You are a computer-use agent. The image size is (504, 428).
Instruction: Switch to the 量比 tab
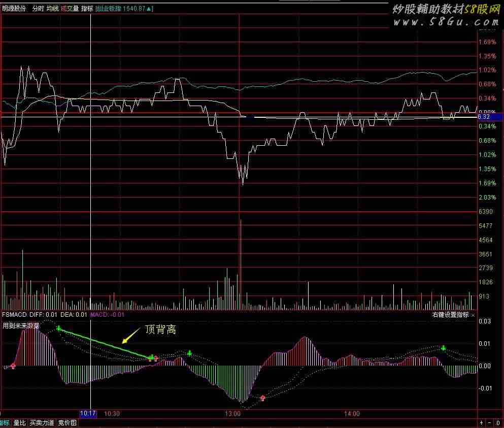click(x=19, y=422)
